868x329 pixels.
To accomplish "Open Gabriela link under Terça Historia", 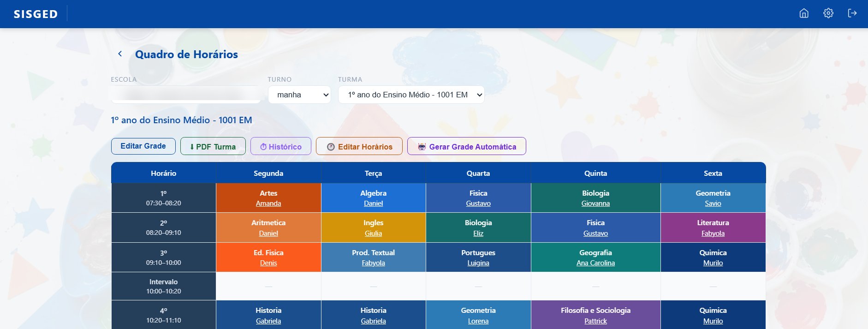I will point(374,321).
